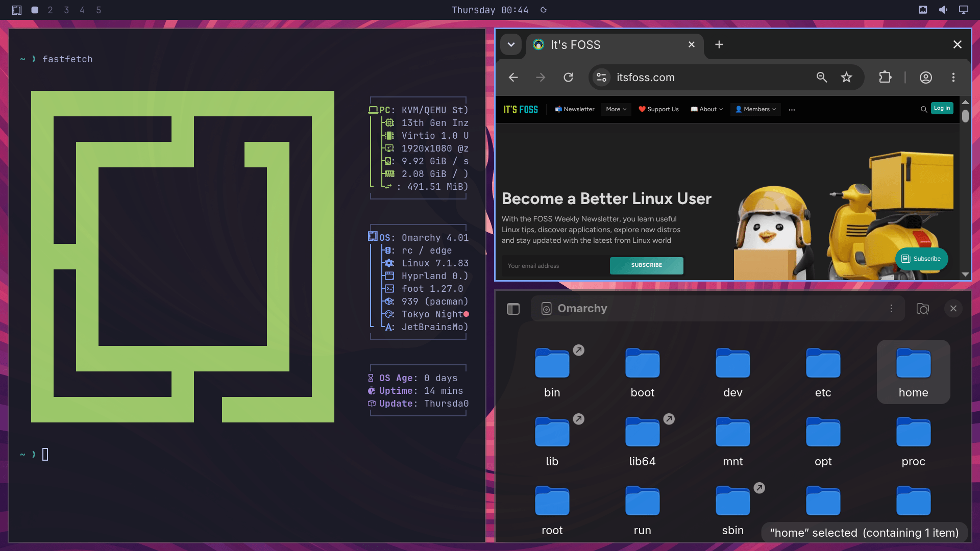This screenshot has width=980, height=551.
Task: Open the browser tab search dropdown
Action: click(x=511, y=44)
